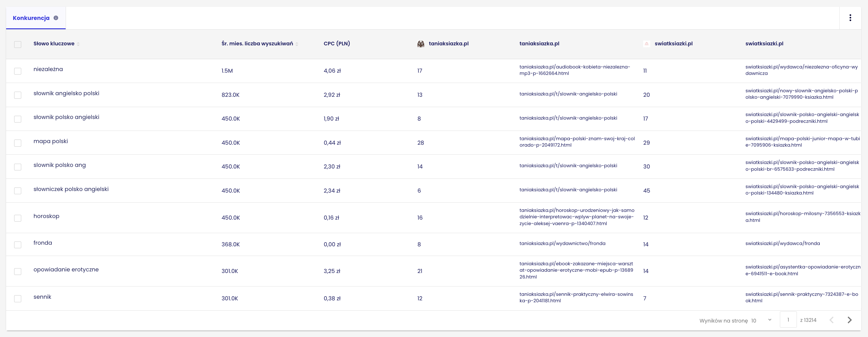Open taniaksiazka.pl ebook-zakazane-miejsca-warszat link
Screen dimensions: 868x337
coord(576,270)
